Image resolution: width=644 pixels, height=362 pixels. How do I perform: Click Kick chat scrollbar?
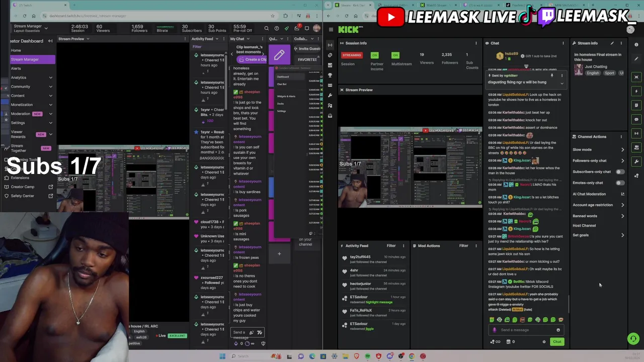click(569, 304)
